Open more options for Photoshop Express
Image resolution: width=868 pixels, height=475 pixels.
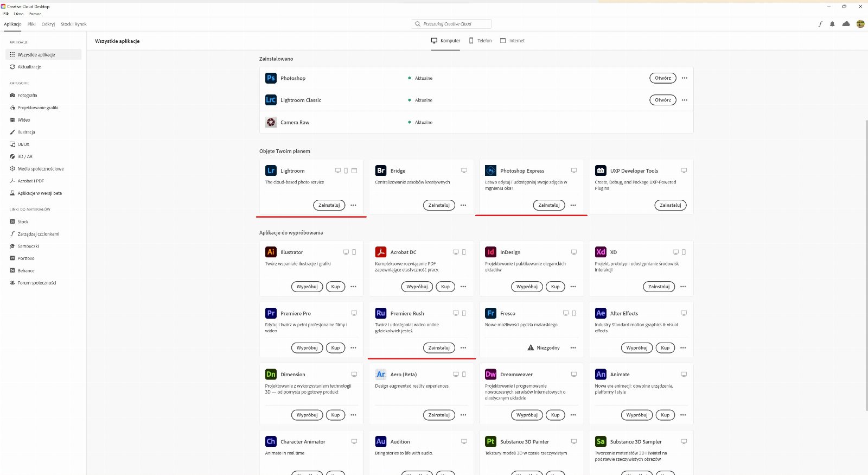pos(573,205)
